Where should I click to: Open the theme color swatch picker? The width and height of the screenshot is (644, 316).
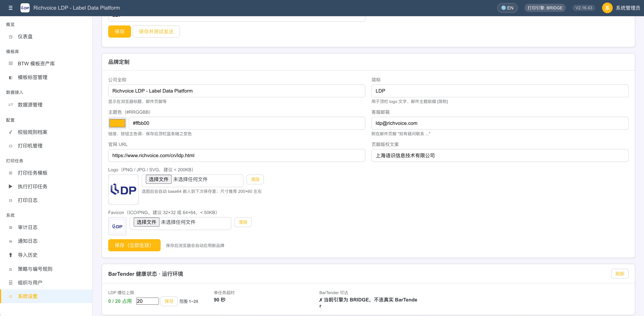coord(117,123)
